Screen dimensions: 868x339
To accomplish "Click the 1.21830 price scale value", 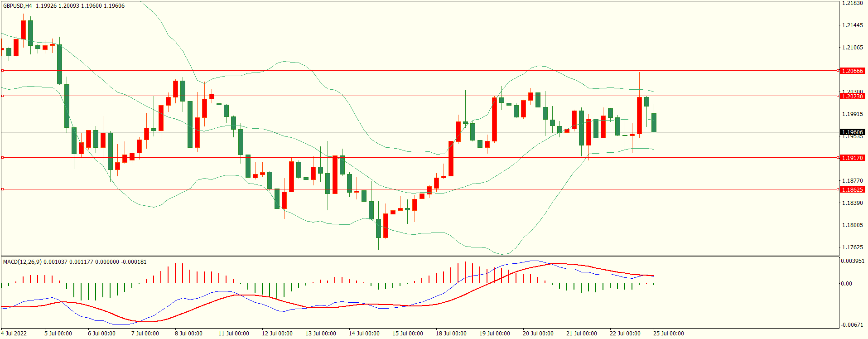I will click(852, 3).
